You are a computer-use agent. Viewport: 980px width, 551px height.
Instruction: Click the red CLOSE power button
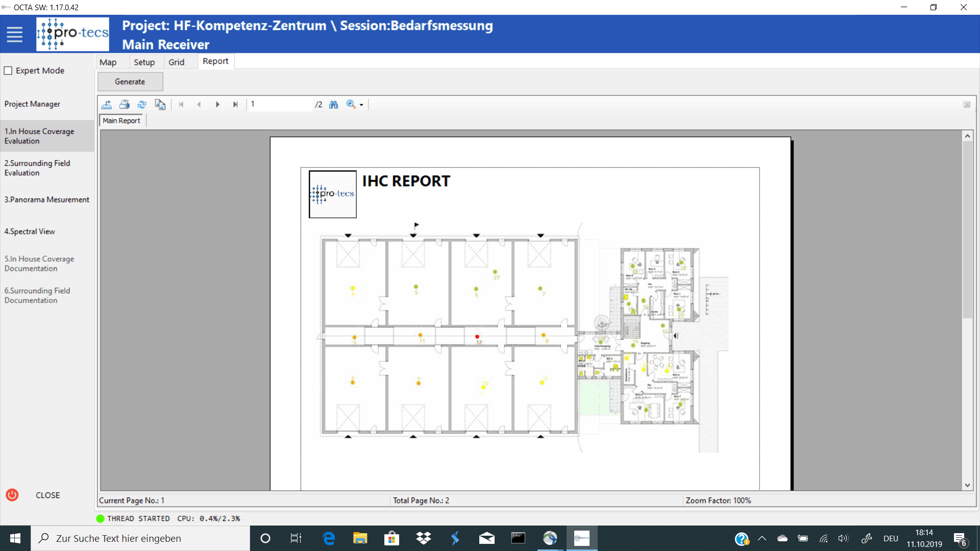click(12, 495)
